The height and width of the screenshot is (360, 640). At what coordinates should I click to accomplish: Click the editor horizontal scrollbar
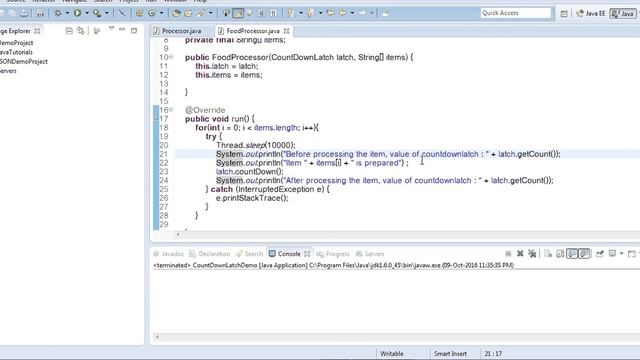click(x=406, y=234)
